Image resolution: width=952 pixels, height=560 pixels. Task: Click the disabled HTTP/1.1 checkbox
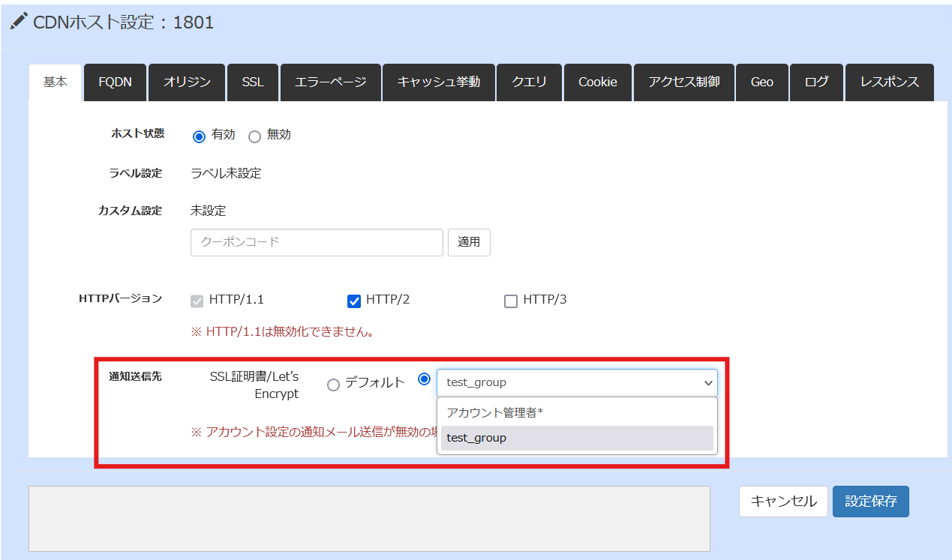pos(197,301)
